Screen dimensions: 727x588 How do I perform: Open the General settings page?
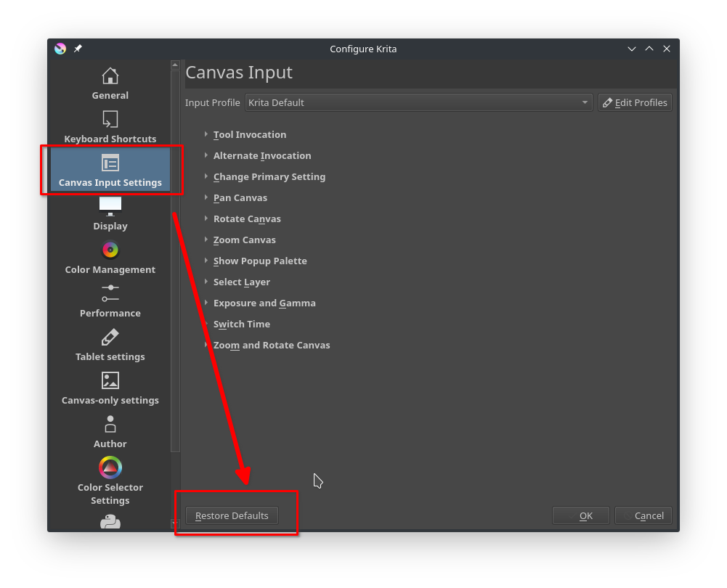(110, 82)
